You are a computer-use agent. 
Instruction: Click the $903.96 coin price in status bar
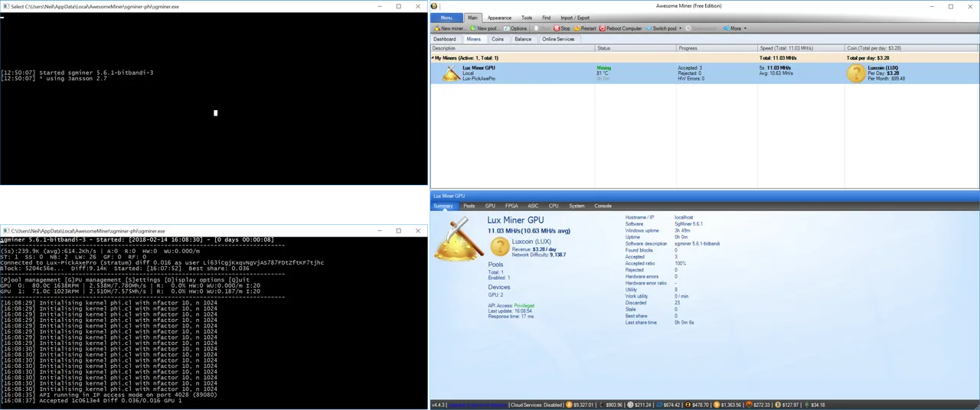612,405
